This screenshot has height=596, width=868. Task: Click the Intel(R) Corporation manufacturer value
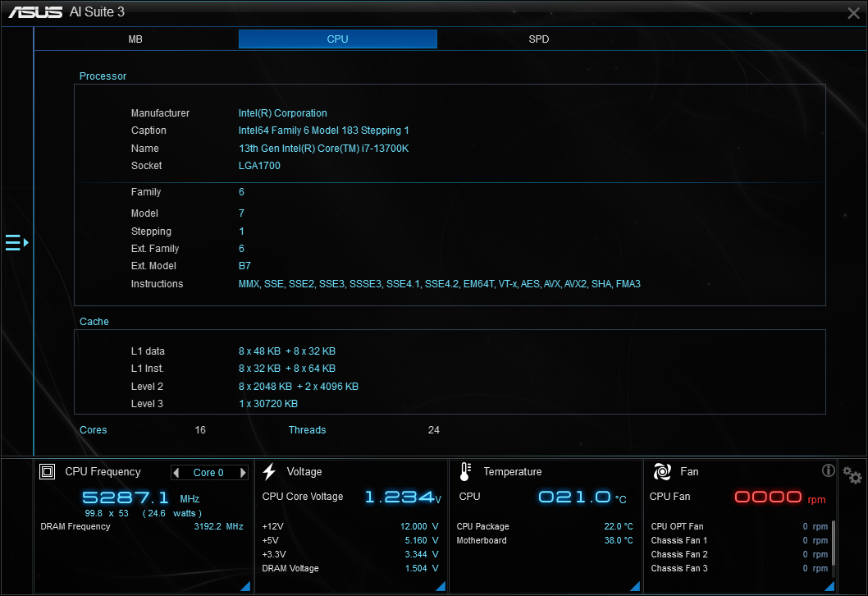click(x=283, y=113)
